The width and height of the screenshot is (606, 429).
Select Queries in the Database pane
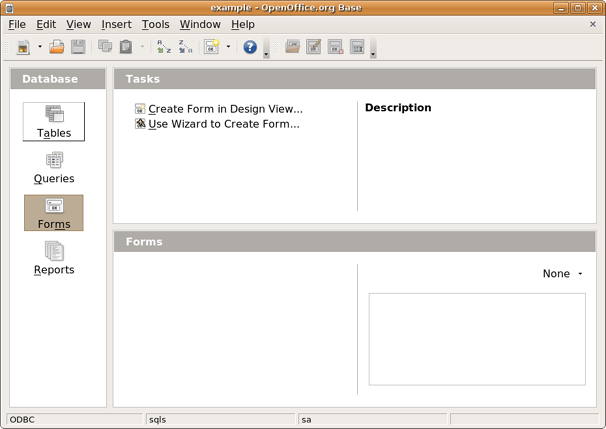click(x=54, y=168)
